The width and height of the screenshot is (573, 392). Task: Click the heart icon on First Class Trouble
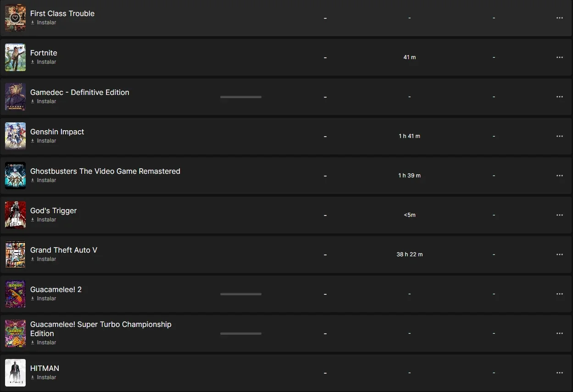pyautogui.click(x=15, y=18)
